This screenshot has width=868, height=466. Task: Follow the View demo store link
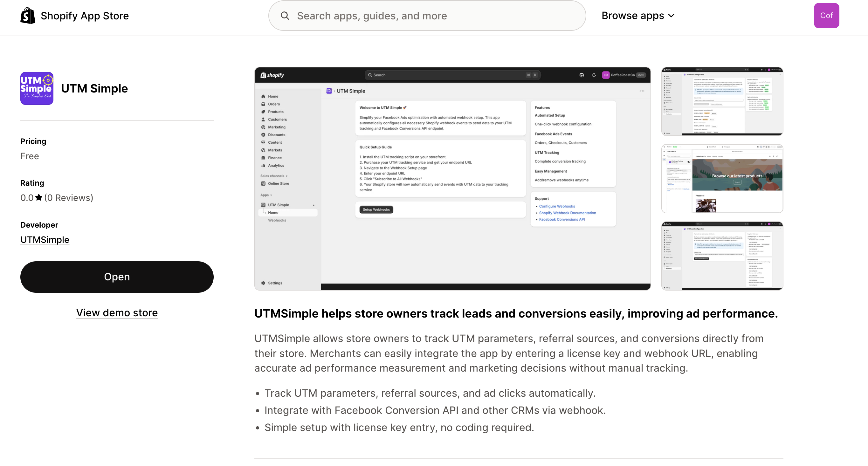[117, 313]
